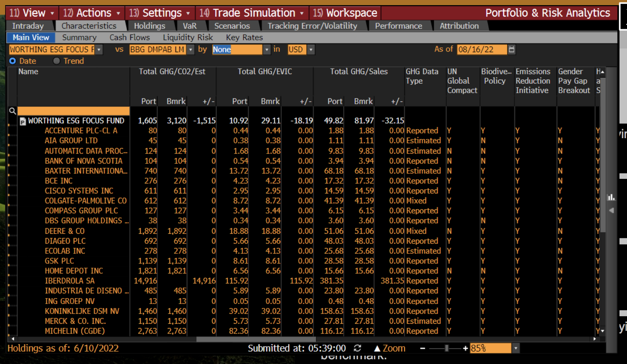Open the Workspace button
Viewport: 627px width, 364px height.
pyautogui.click(x=345, y=13)
